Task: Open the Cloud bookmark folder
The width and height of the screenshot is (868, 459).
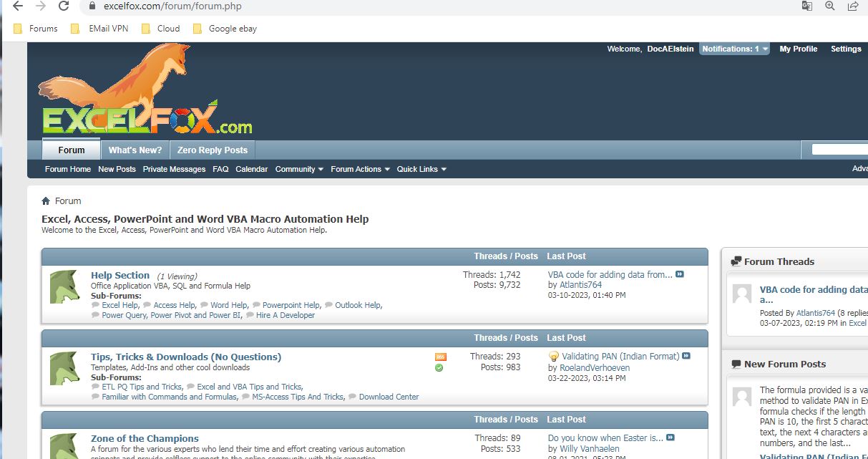Action: [161, 29]
